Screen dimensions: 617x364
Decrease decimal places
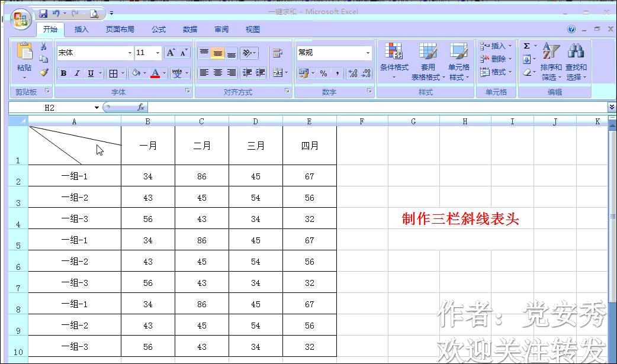pyautogui.click(x=367, y=73)
